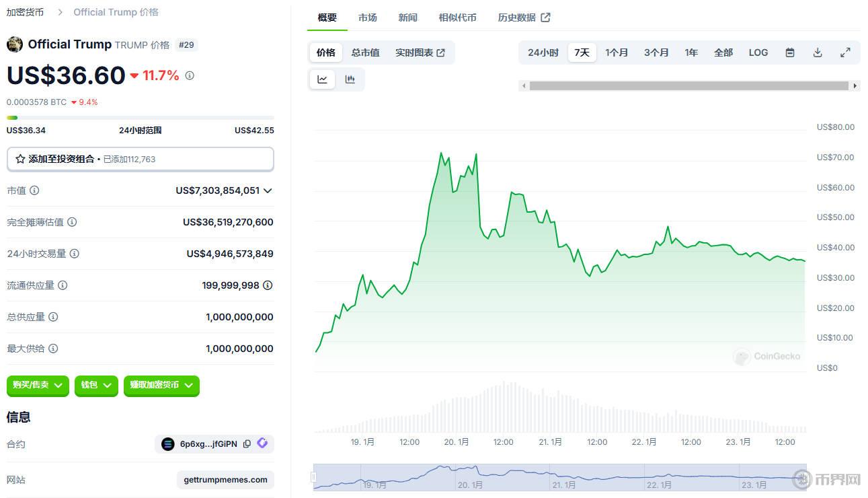Open the 实时图表 external link
Image resolution: width=868 pixels, height=498 pixels.
420,52
